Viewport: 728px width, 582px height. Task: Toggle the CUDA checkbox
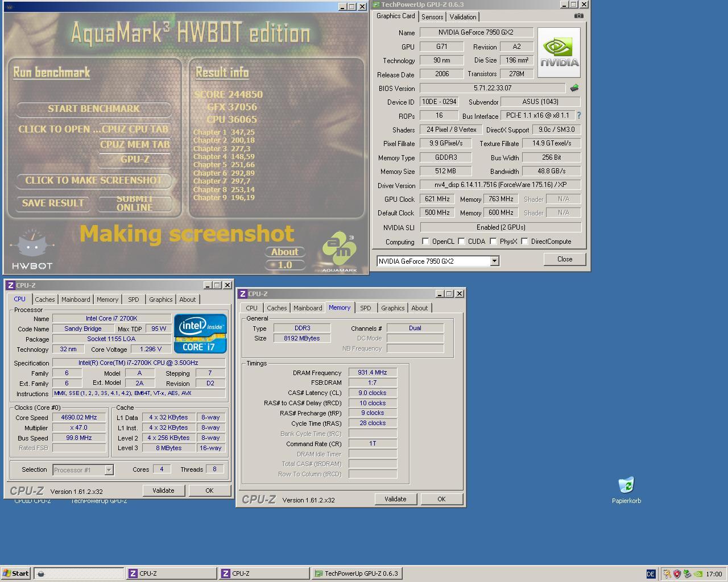(461, 242)
